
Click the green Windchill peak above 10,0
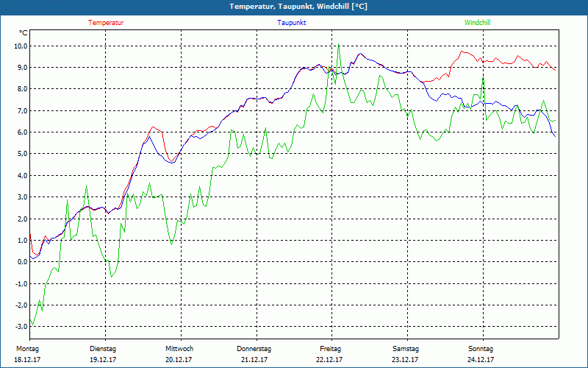(x=339, y=44)
